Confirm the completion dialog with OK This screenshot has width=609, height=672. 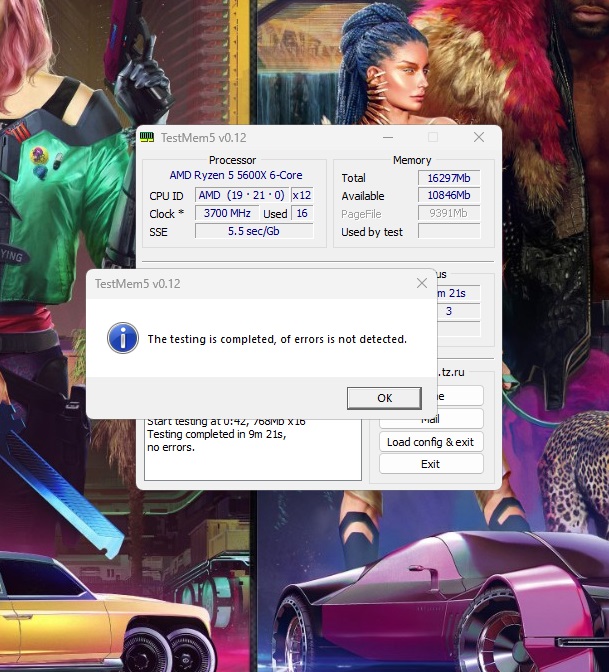coord(384,398)
